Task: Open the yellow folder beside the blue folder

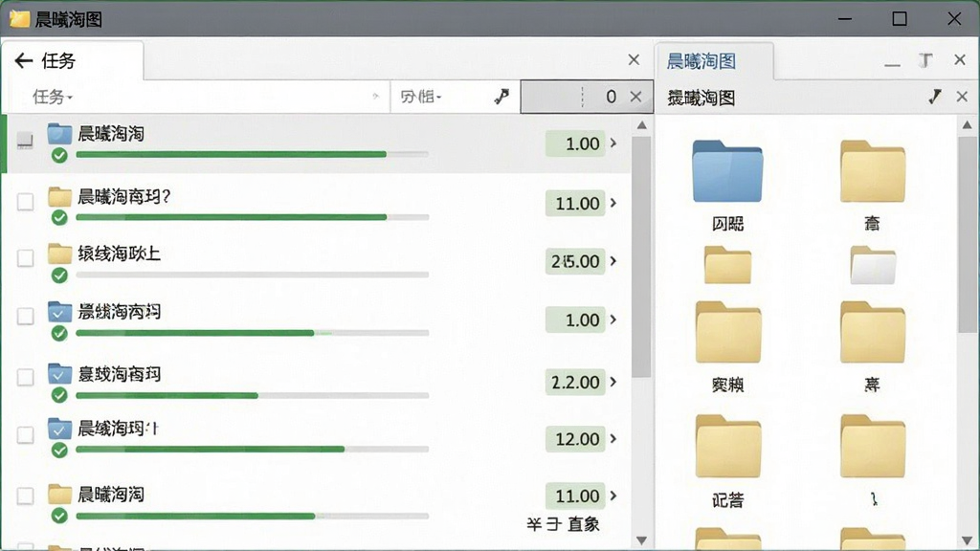Action: pos(873,171)
